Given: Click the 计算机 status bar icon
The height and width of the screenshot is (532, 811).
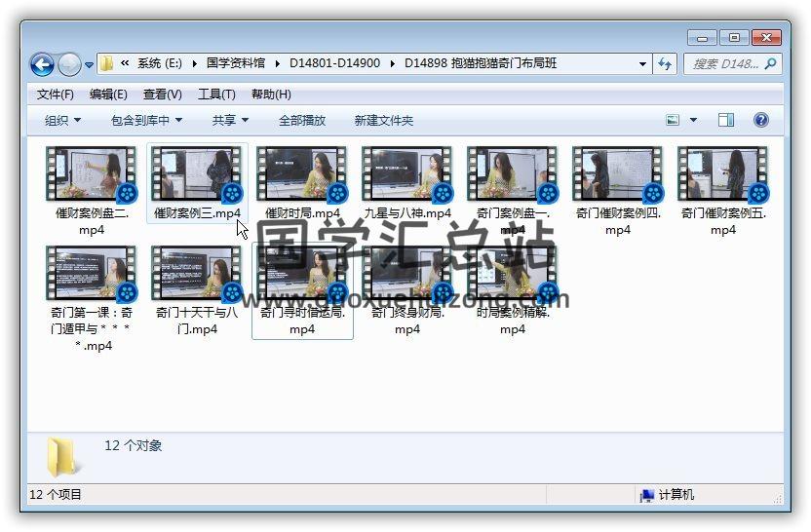Looking at the screenshot, I should coord(646,495).
